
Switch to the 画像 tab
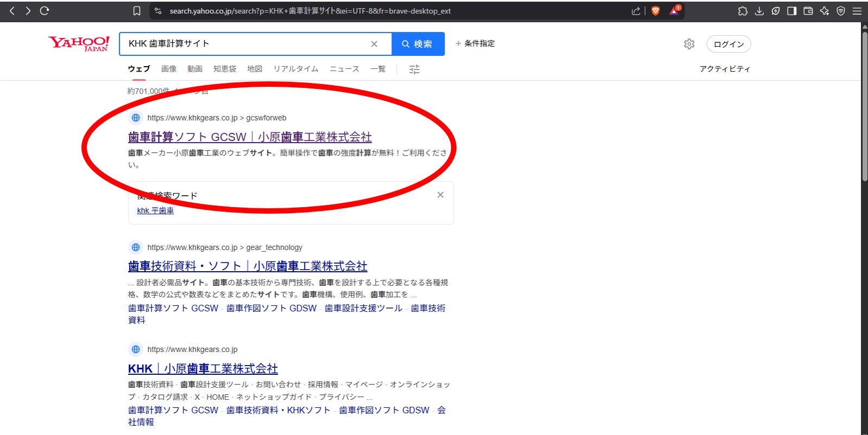click(169, 69)
